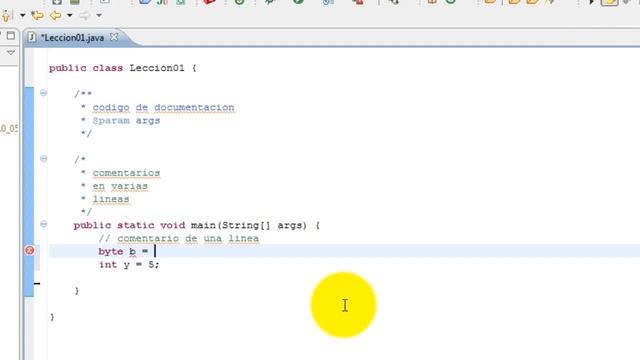The image size is (640, 360).
Task: Switch to the Leccion01.java editor tab
Action: click(72, 38)
